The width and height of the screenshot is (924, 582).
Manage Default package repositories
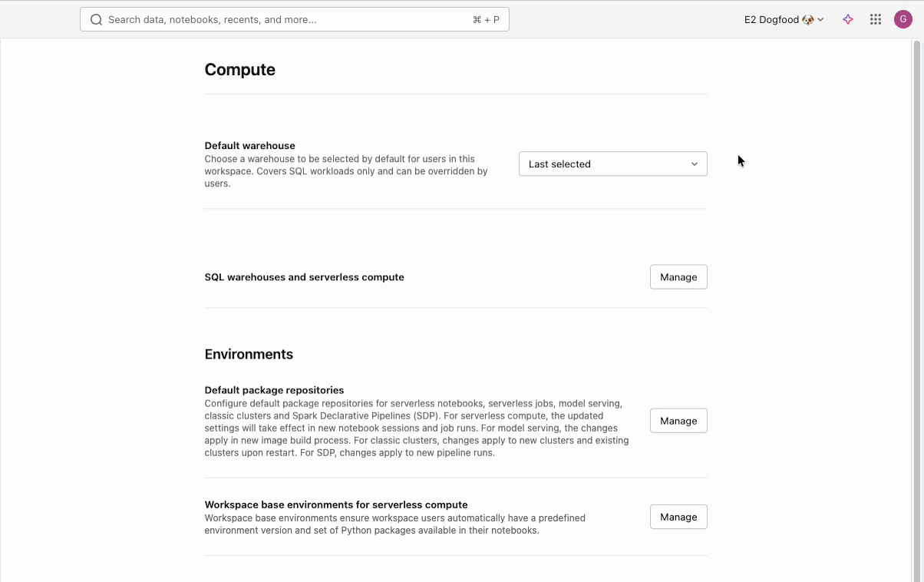pos(678,421)
